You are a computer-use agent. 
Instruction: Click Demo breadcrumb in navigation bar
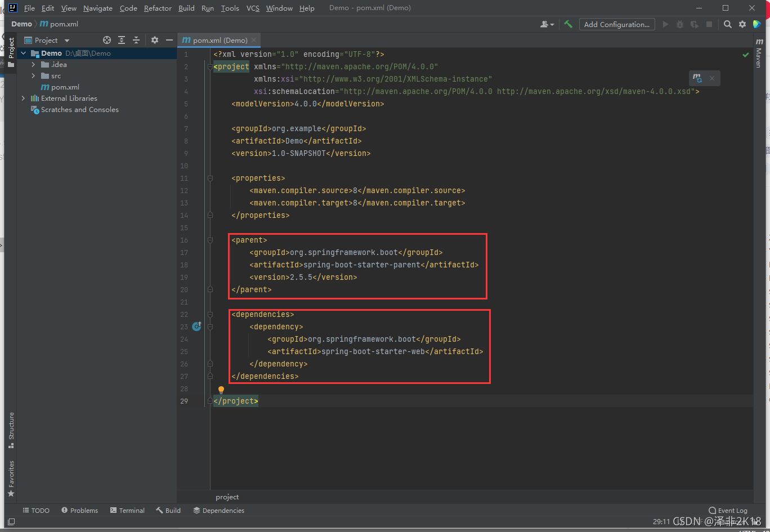[21, 24]
